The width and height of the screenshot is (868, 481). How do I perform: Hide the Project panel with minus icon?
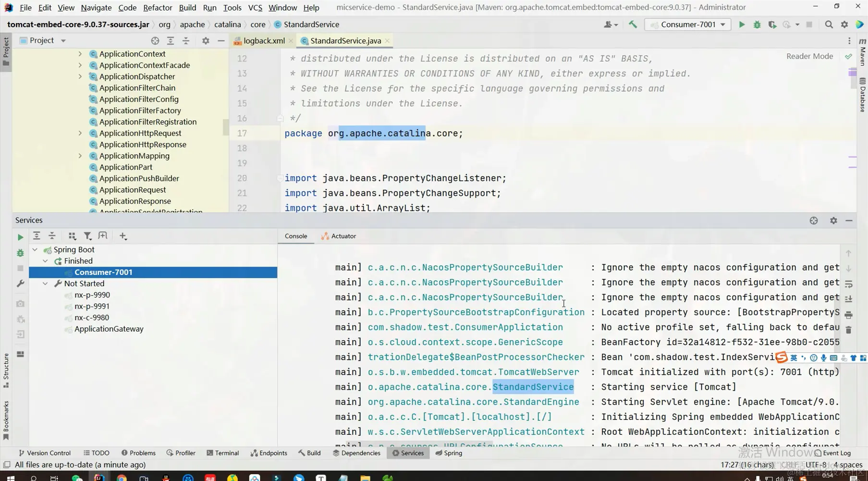coord(221,41)
